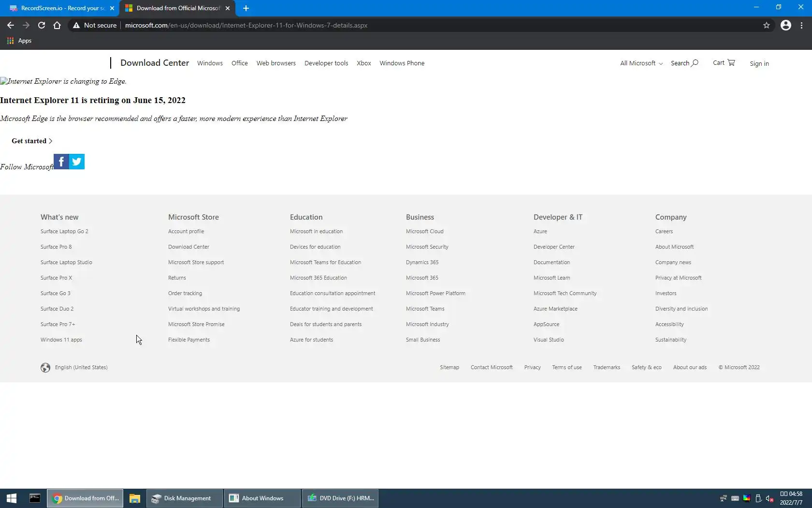This screenshot has height=508, width=812.
Task: Open the Windows Start menu
Action: pos(12,498)
